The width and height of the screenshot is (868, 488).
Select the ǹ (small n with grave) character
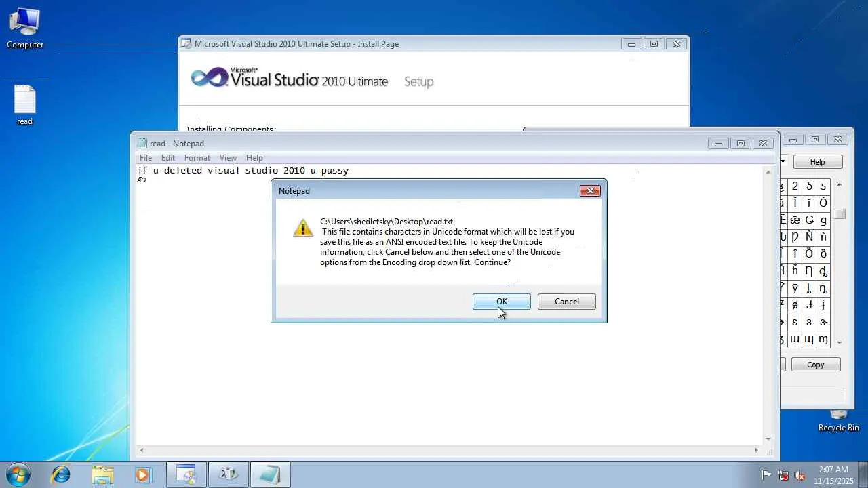[x=824, y=237]
